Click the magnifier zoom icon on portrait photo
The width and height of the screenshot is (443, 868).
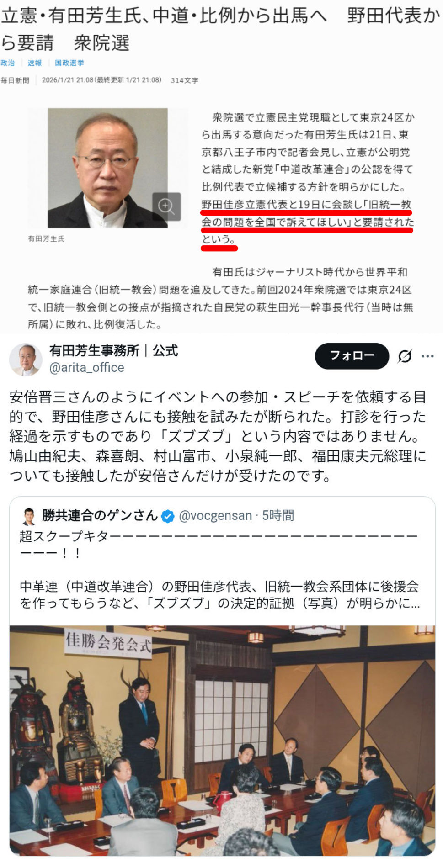coord(166,206)
